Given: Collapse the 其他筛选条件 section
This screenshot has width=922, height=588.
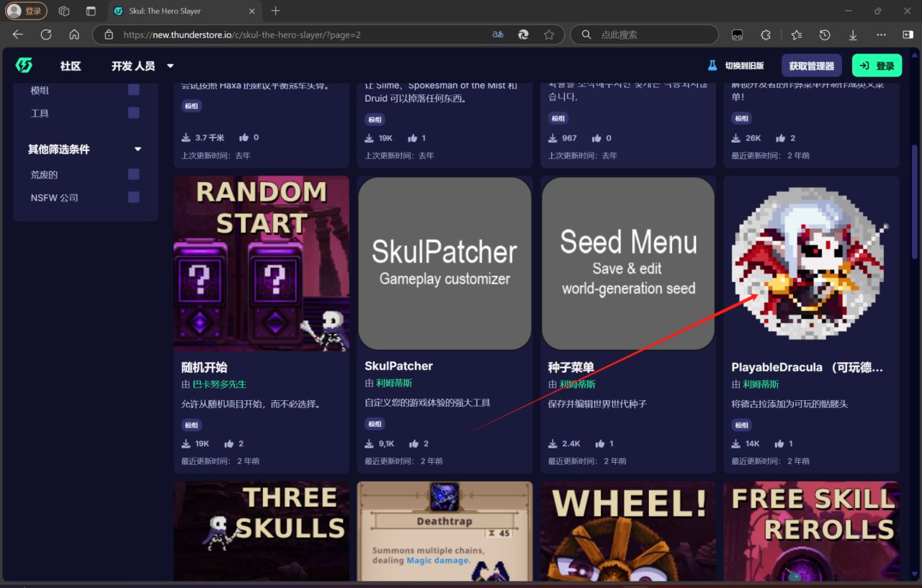Looking at the screenshot, I should (138, 149).
